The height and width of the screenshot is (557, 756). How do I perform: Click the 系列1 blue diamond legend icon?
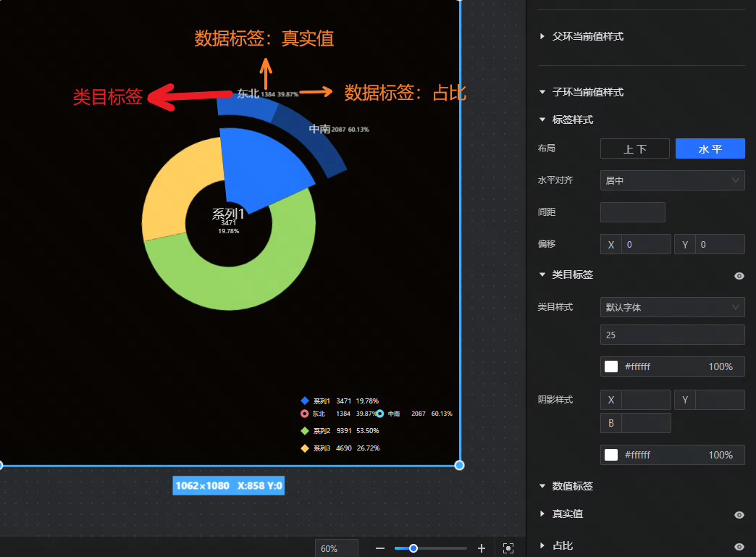pos(305,401)
